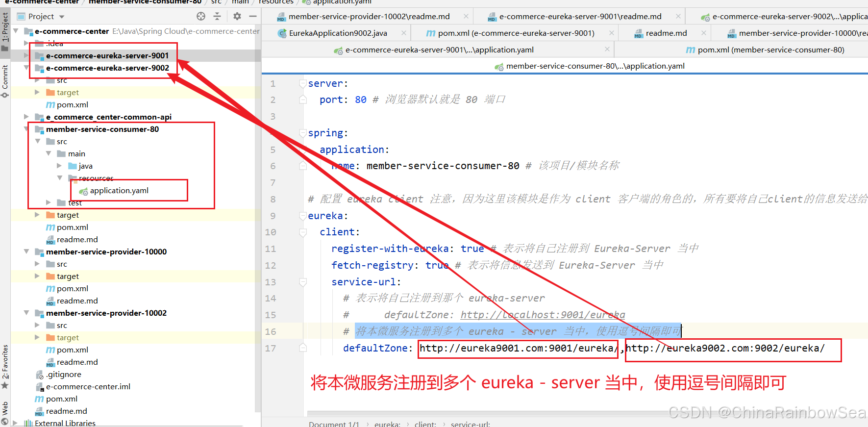868x427 pixels.
Task: Select pom.xml under member-service-consumer-80
Action: (72, 227)
